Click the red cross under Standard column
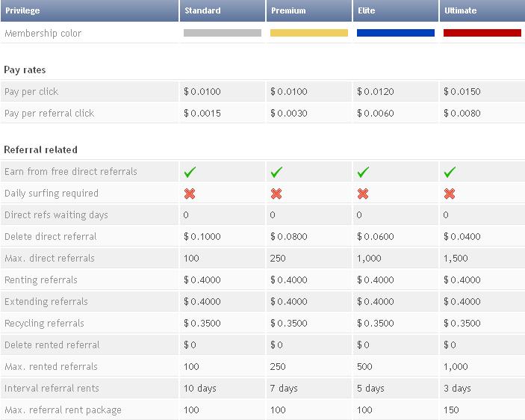 190,194
